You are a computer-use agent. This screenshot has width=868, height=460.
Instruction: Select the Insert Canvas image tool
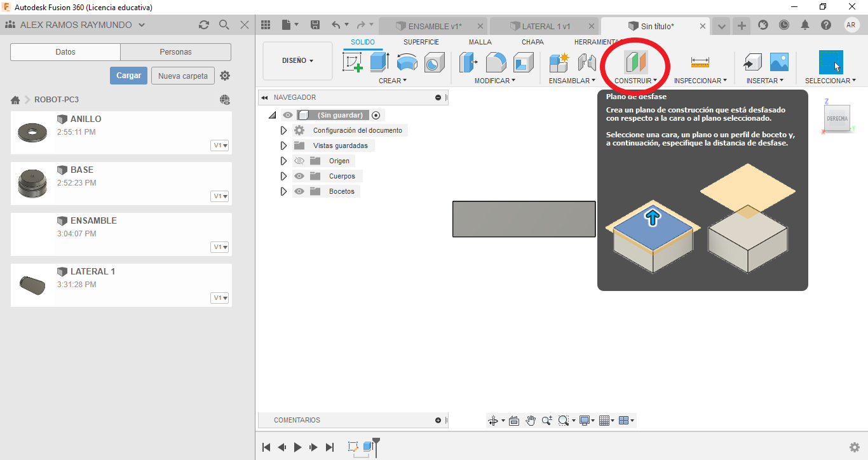point(779,62)
